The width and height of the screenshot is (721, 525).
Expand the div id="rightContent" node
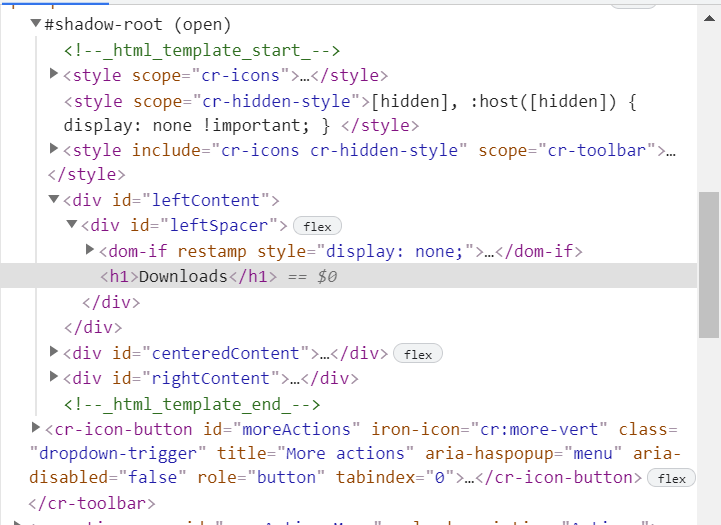(x=54, y=378)
